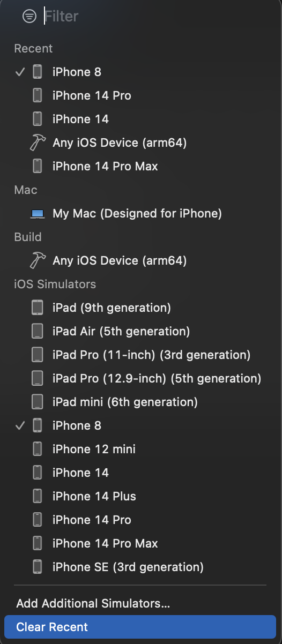Click the hammer icon in Recent section
This screenshot has height=644, width=282.
pos(38,143)
